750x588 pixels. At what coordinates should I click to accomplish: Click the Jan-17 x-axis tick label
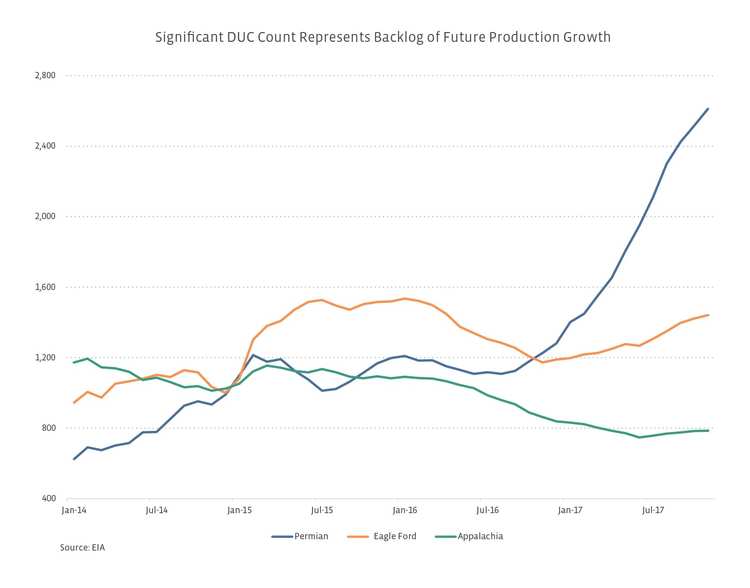pyautogui.click(x=570, y=510)
